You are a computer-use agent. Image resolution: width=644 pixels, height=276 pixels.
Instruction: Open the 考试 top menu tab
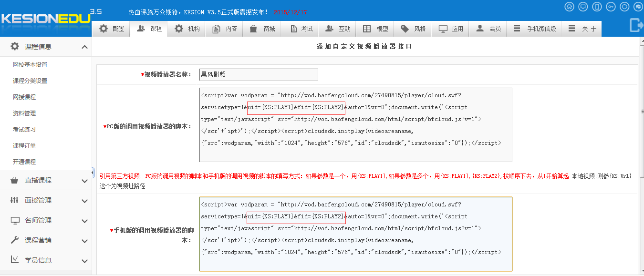tap(301, 29)
